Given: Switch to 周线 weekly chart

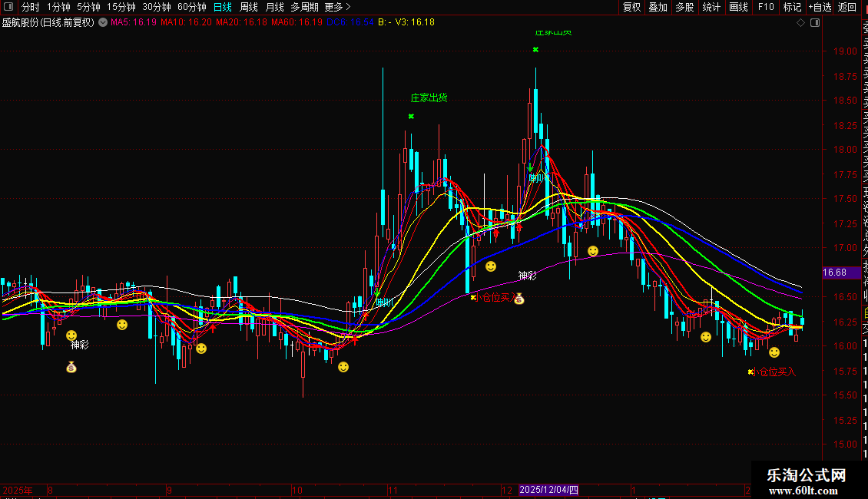Looking at the screenshot, I should [x=249, y=7].
